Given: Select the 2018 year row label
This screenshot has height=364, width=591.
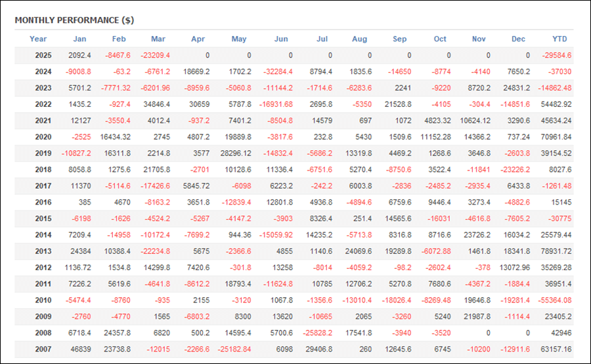Looking at the screenshot, I should (43, 169).
